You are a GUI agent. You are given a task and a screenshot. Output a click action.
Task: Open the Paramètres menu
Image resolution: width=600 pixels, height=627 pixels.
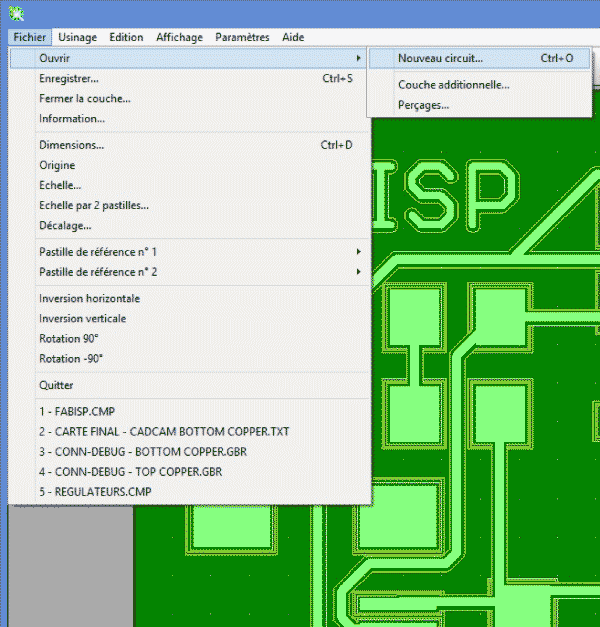coord(242,37)
